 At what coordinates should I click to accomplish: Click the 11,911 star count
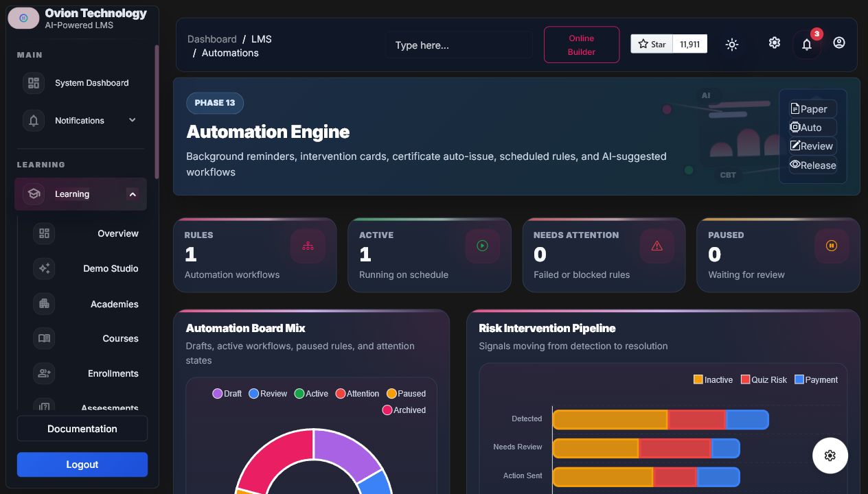[x=690, y=44]
